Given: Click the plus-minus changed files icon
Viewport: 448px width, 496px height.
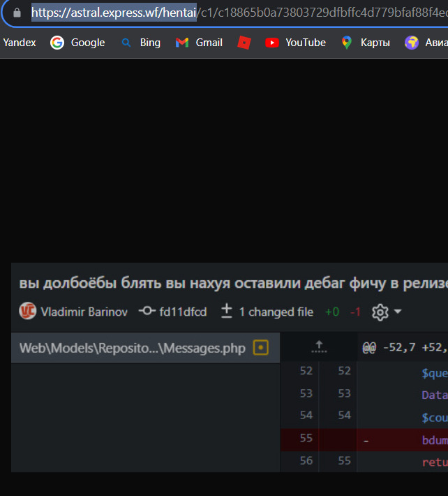Looking at the screenshot, I should coord(227,311).
